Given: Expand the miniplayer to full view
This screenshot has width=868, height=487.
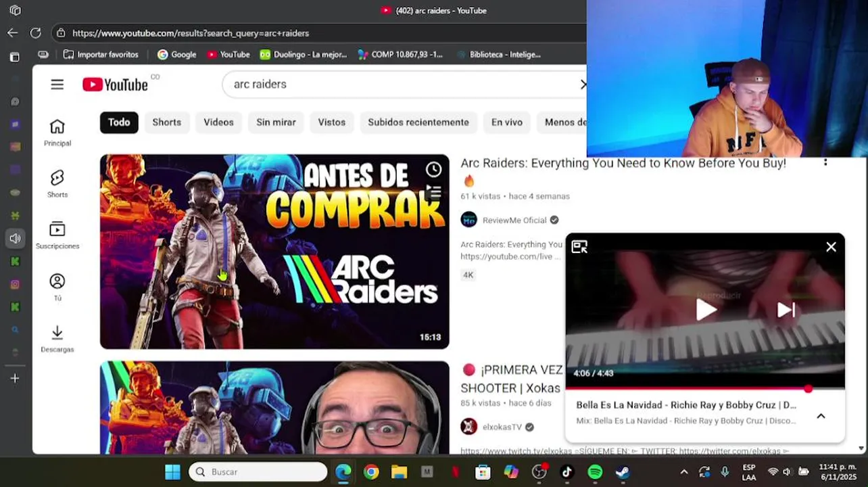Looking at the screenshot, I should pos(579,247).
